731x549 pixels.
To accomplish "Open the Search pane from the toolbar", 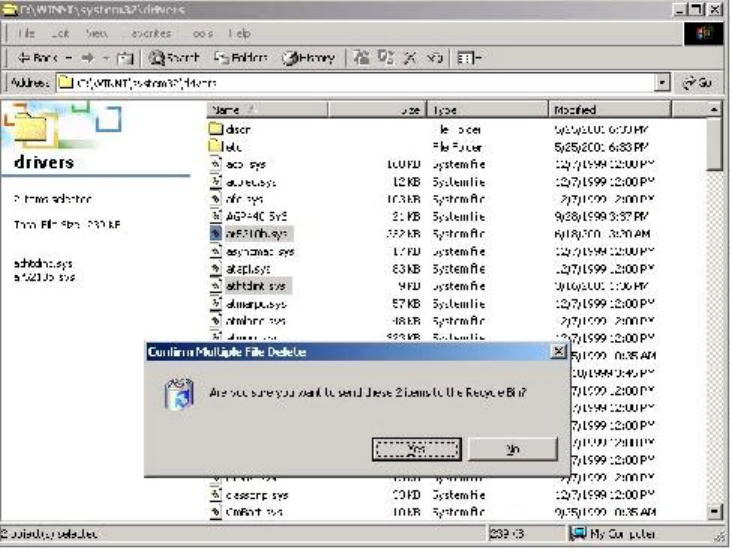I will pos(174,58).
